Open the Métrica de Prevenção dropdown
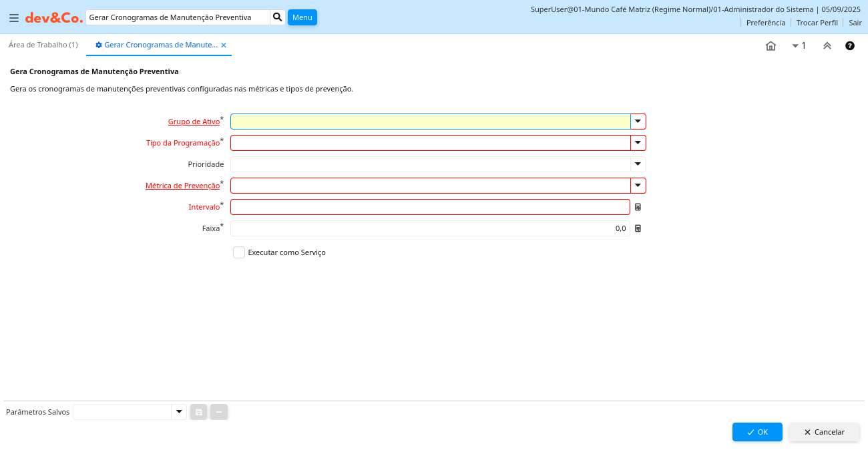 pyautogui.click(x=638, y=186)
